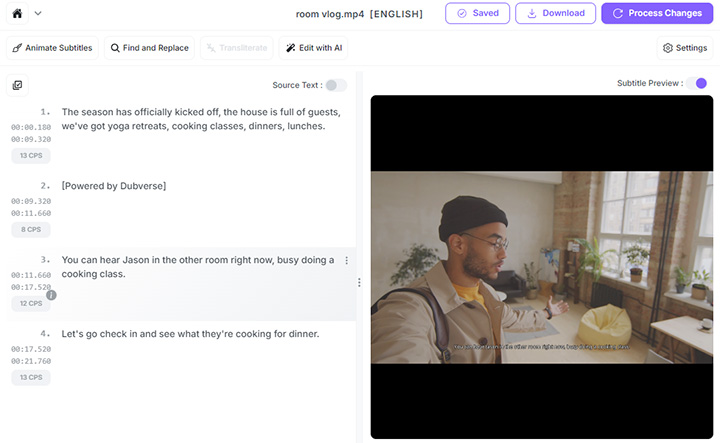Click the download arrow icon
Screen dimensions: 720x443
click(532, 13)
